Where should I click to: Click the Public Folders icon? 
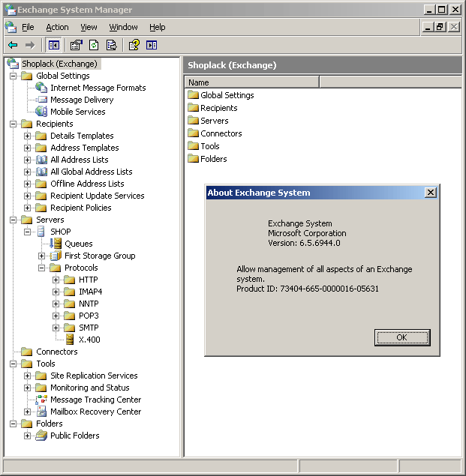click(41, 436)
